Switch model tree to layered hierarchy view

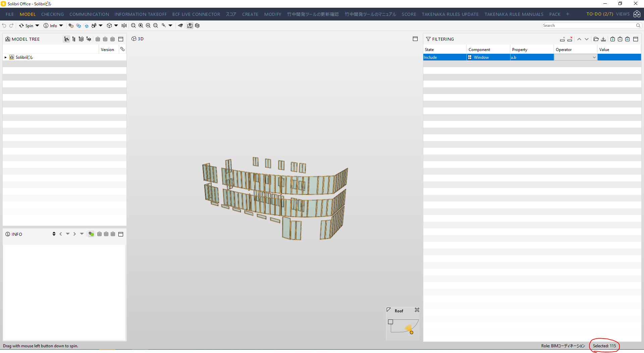(x=81, y=39)
